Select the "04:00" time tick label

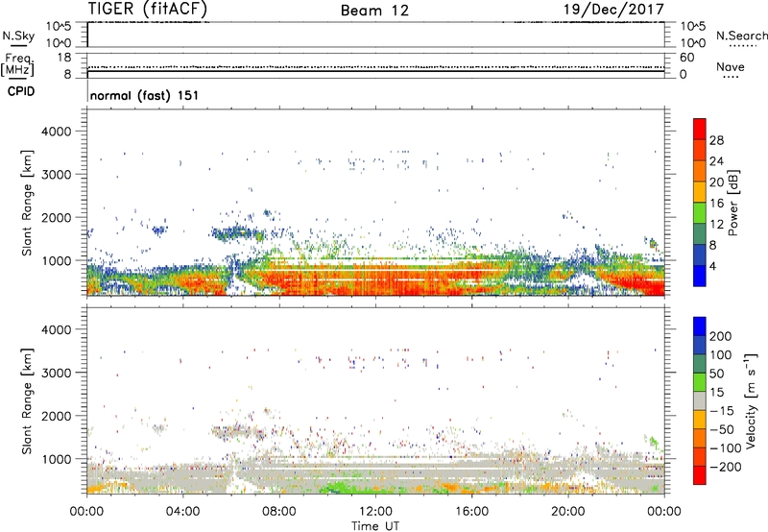tap(182, 512)
